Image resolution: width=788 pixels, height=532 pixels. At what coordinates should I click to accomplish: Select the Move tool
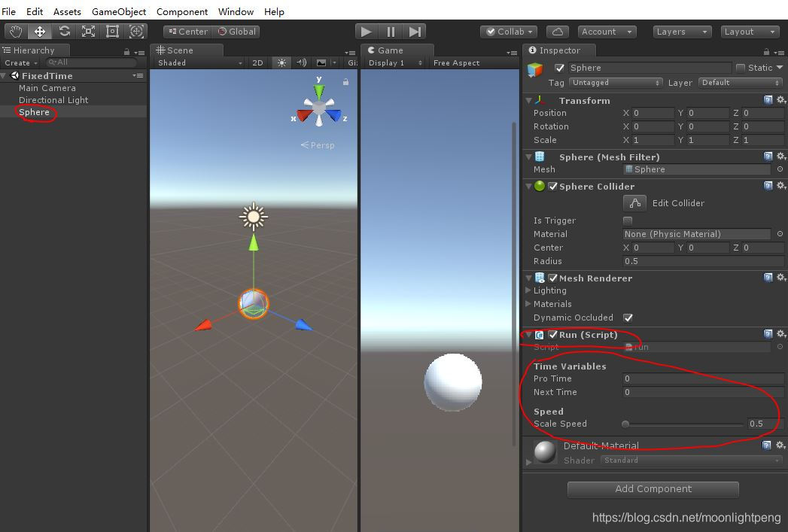pyautogui.click(x=40, y=32)
